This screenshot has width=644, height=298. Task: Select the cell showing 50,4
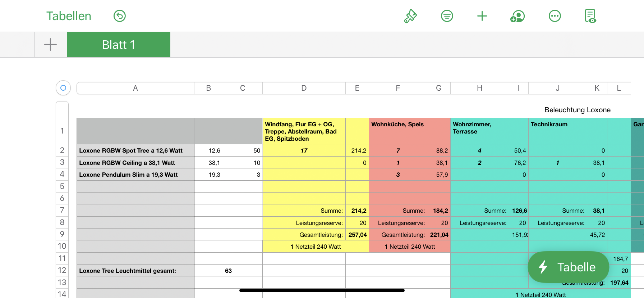[519, 150]
